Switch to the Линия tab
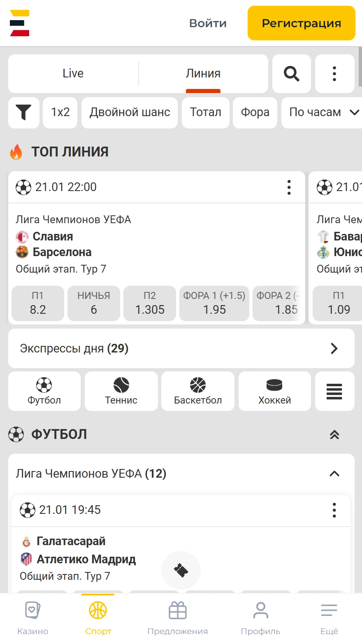 204,73
